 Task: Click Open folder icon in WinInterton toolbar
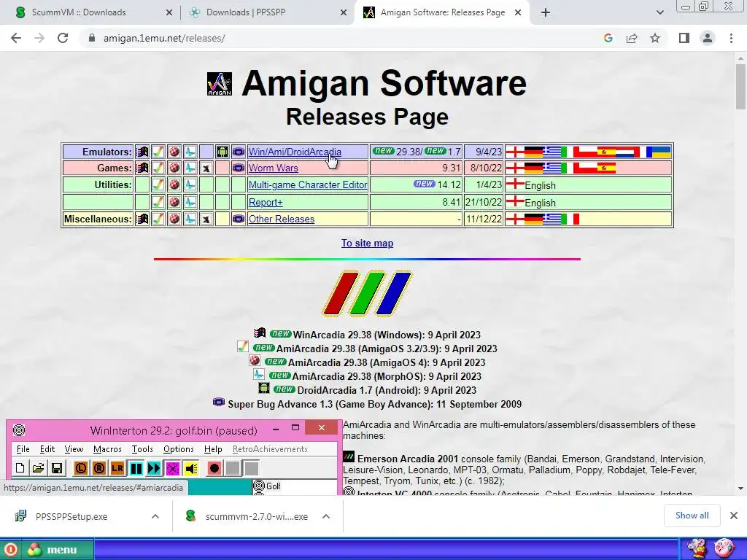(38, 469)
